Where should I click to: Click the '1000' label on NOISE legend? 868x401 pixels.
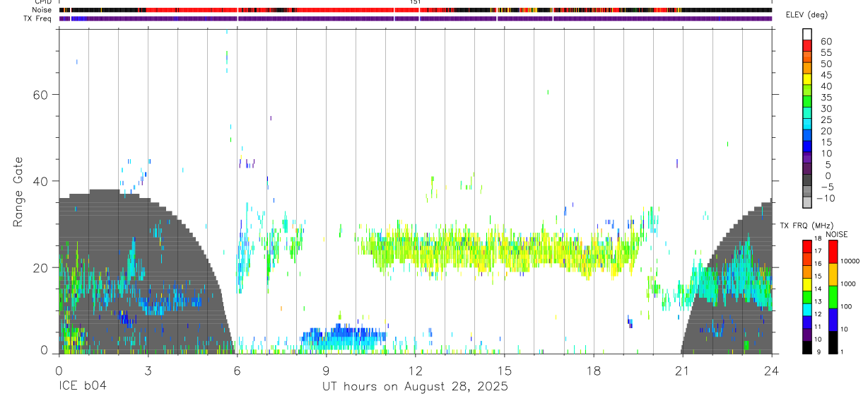tap(848, 284)
